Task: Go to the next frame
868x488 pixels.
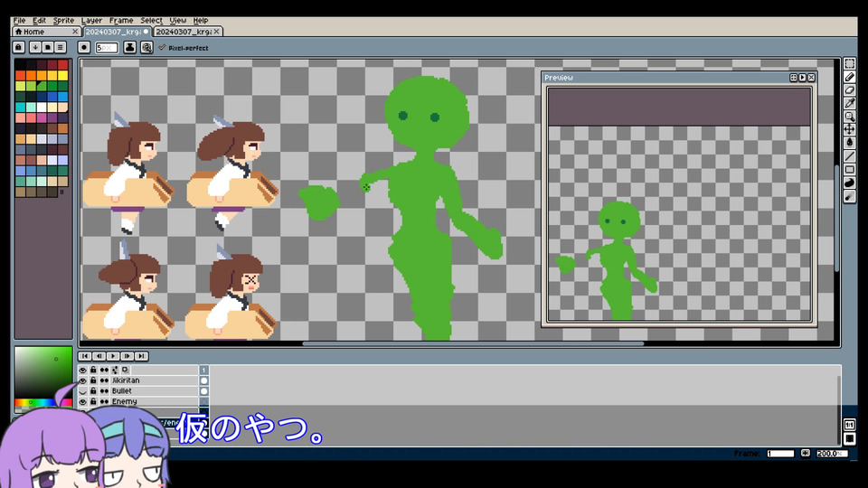Action: click(127, 356)
